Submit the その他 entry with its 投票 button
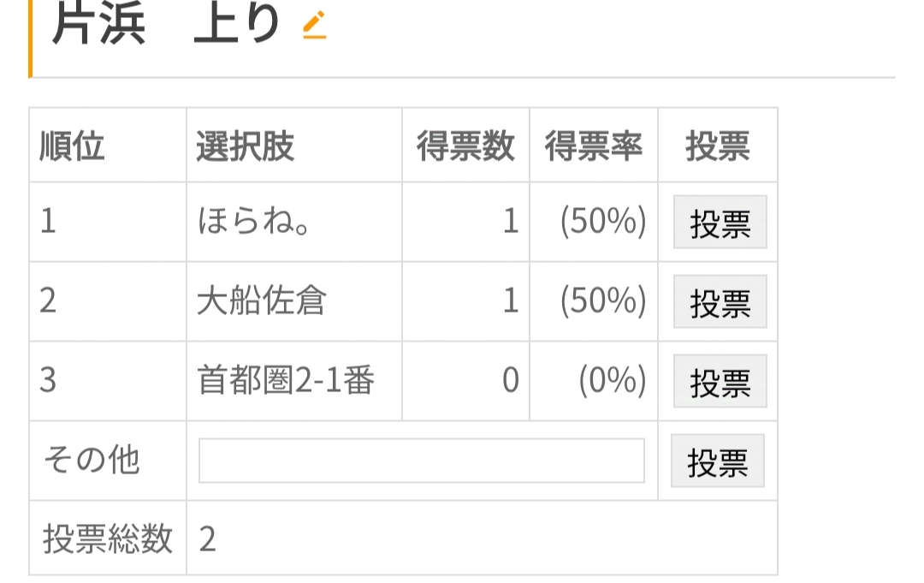Image resolution: width=924 pixels, height=583 pixels. tap(718, 461)
